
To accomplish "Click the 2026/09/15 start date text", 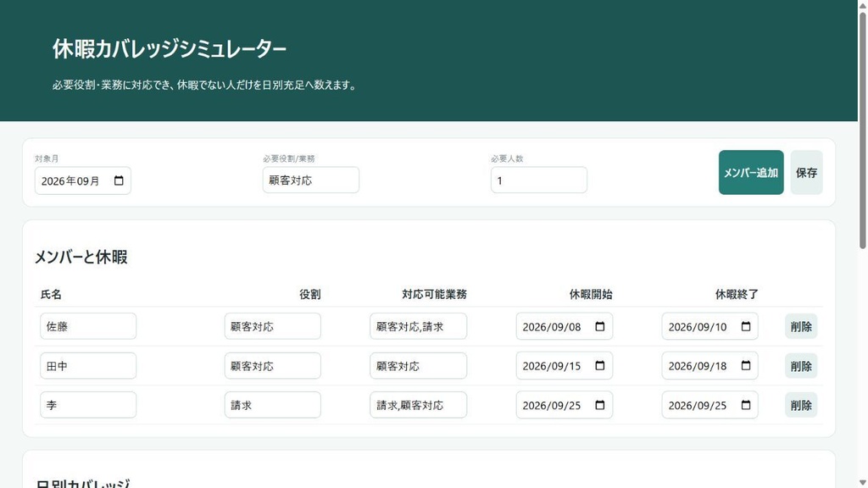I will point(551,366).
